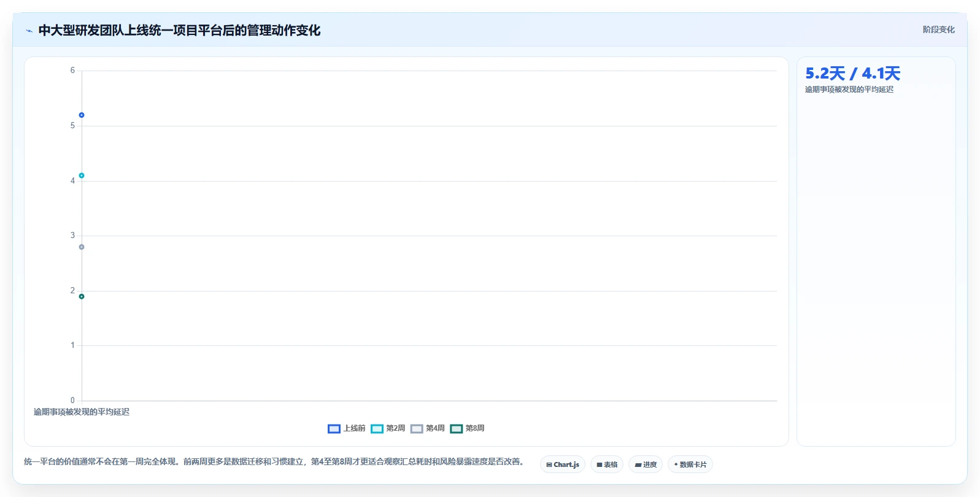The height and width of the screenshot is (497, 980).
Task: Click the cyan data point at 4.1
Action: 82,175
